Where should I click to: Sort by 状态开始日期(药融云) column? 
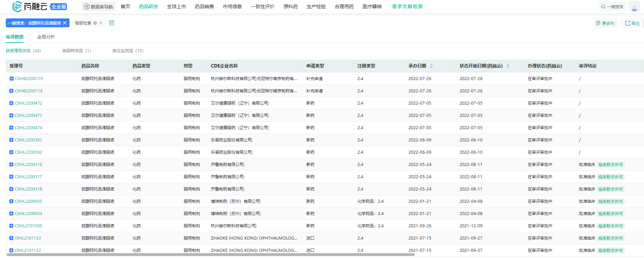click(x=508, y=66)
